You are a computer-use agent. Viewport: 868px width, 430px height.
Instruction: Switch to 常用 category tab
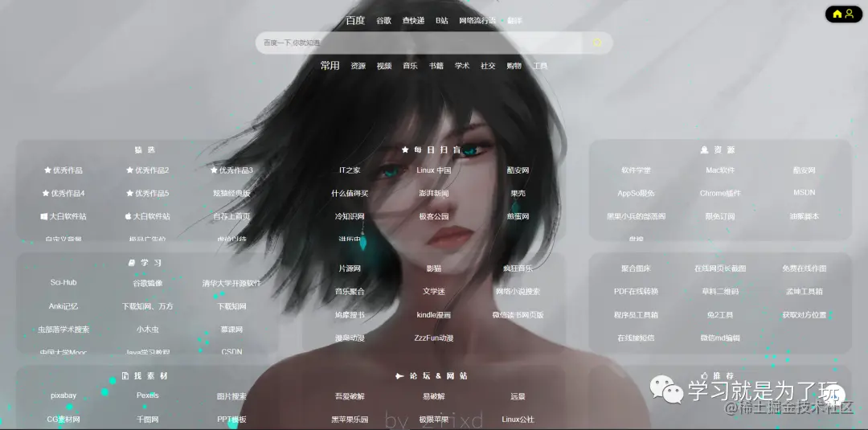pyautogui.click(x=330, y=65)
